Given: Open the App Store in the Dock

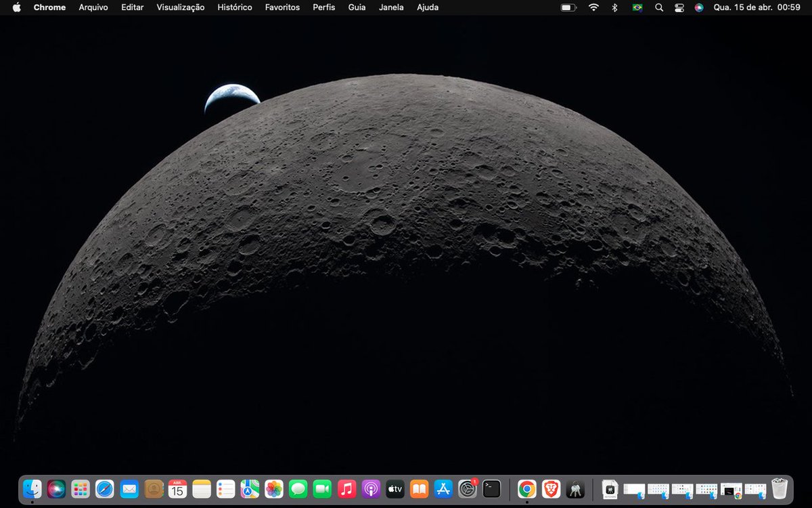Looking at the screenshot, I should (x=443, y=488).
